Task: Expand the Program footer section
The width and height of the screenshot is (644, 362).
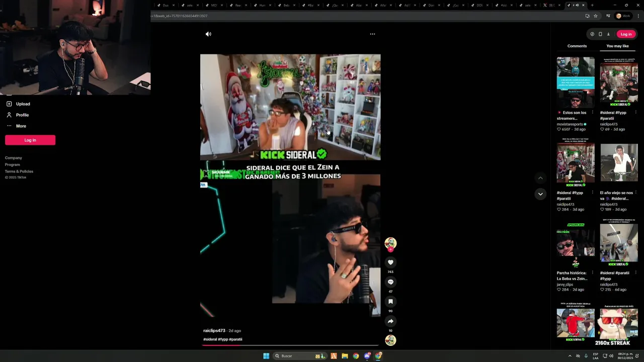Action: point(13,165)
